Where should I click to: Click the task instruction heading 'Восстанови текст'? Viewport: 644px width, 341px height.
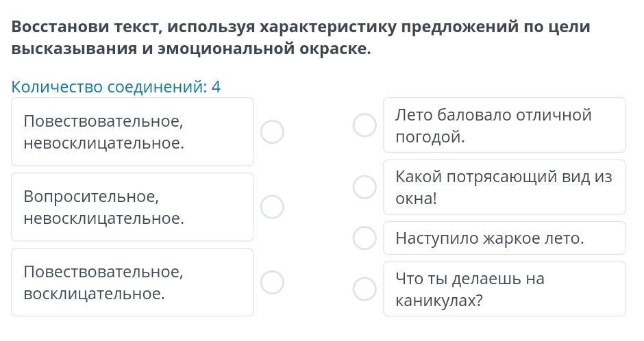tap(300, 38)
